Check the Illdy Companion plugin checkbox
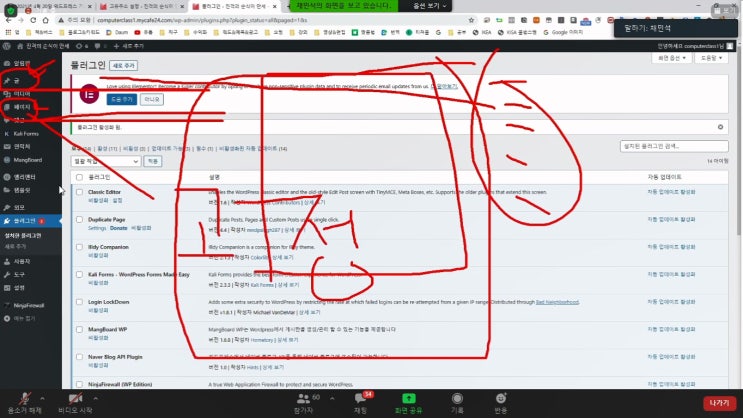The image size is (743, 418). (79, 247)
